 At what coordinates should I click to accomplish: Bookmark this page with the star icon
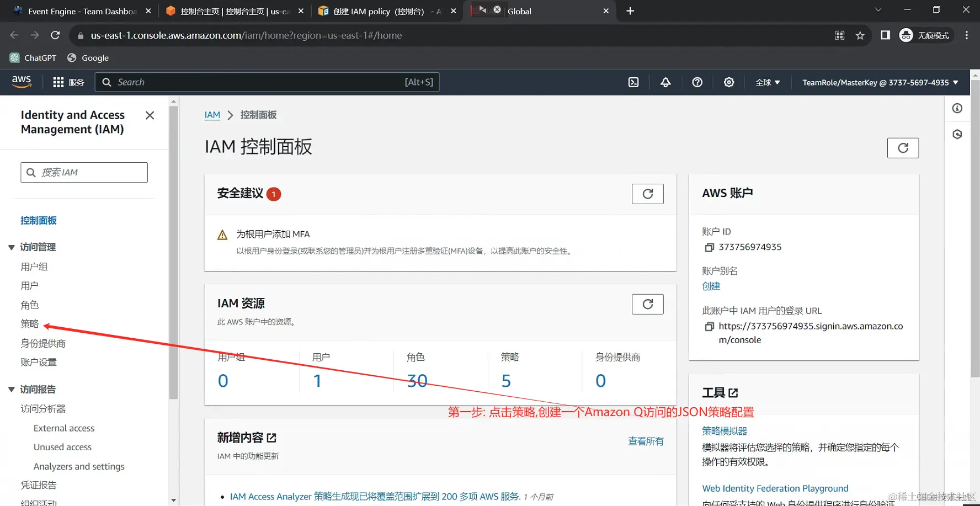coord(860,35)
